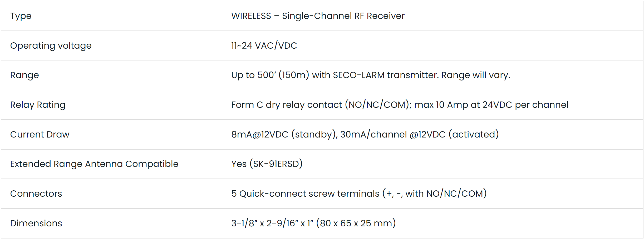Select the "WIRELESS – Single-Channel RF Receiver" text
The height and width of the screenshot is (239, 644).
318,16
